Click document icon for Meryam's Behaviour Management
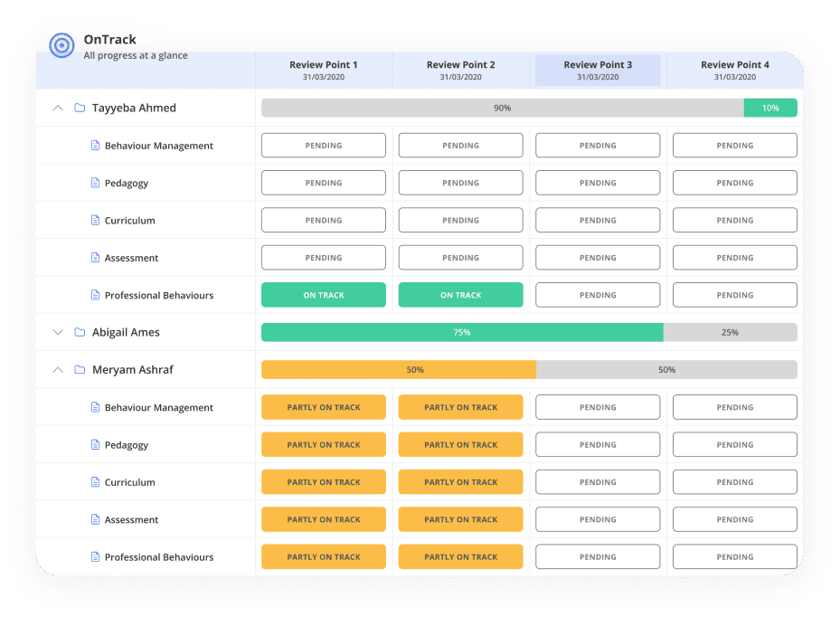This screenshot has width=840, height=617. (x=95, y=407)
